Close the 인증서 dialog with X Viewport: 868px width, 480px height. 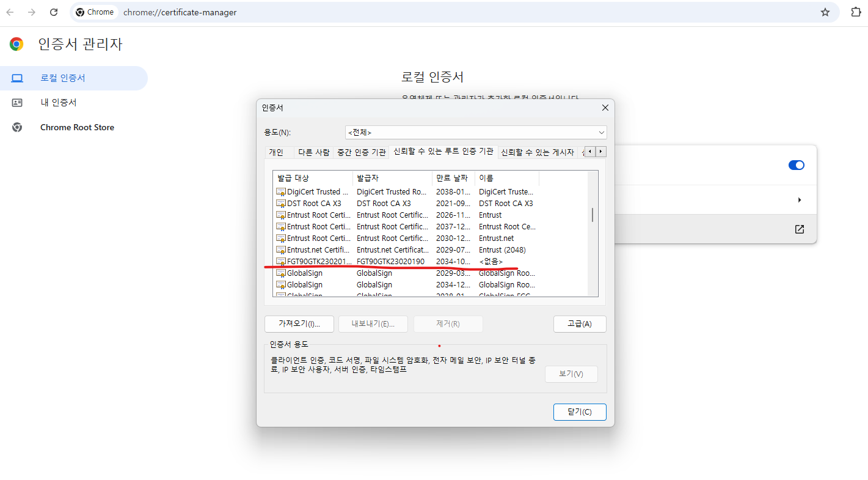point(605,108)
